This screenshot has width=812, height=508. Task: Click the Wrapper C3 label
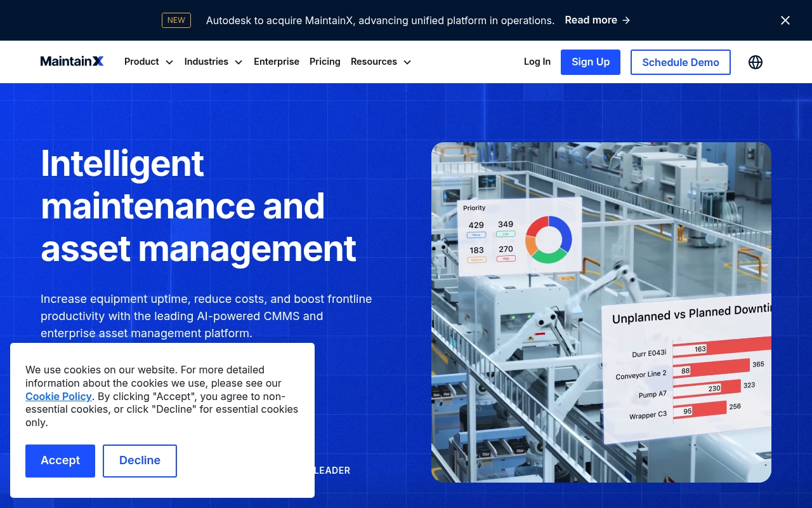pyautogui.click(x=648, y=415)
